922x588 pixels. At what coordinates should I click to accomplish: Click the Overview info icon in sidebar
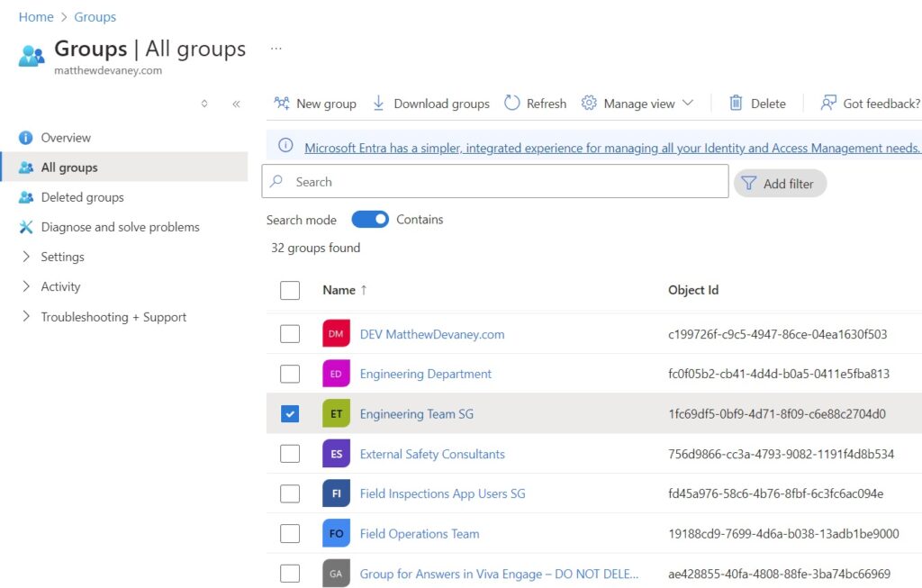[26, 138]
